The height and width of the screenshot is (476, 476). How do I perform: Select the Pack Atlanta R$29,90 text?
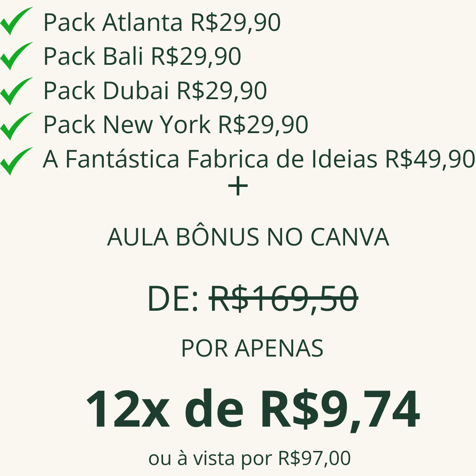(162, 22)
